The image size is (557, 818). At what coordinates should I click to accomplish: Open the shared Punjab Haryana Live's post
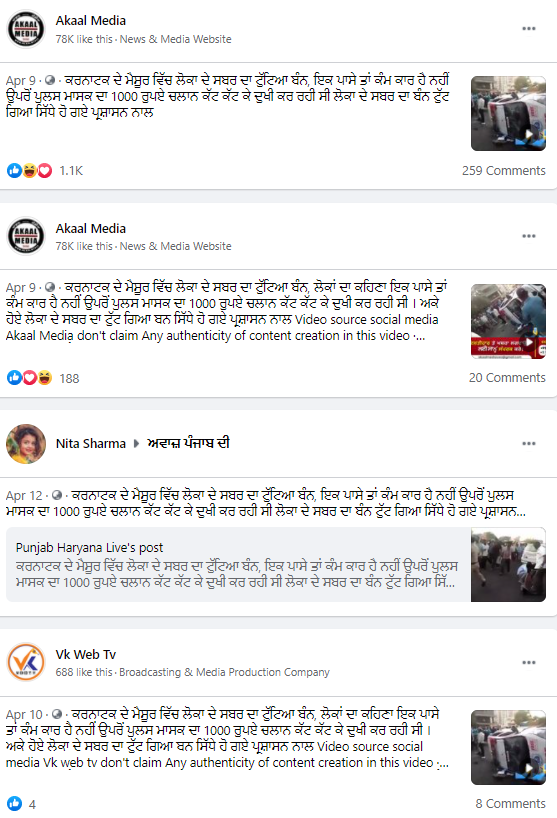[x=276, y=564]
